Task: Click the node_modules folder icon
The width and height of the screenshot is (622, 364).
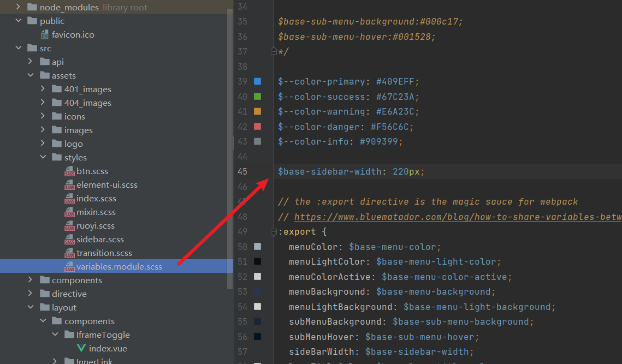Action: (32, 7)
